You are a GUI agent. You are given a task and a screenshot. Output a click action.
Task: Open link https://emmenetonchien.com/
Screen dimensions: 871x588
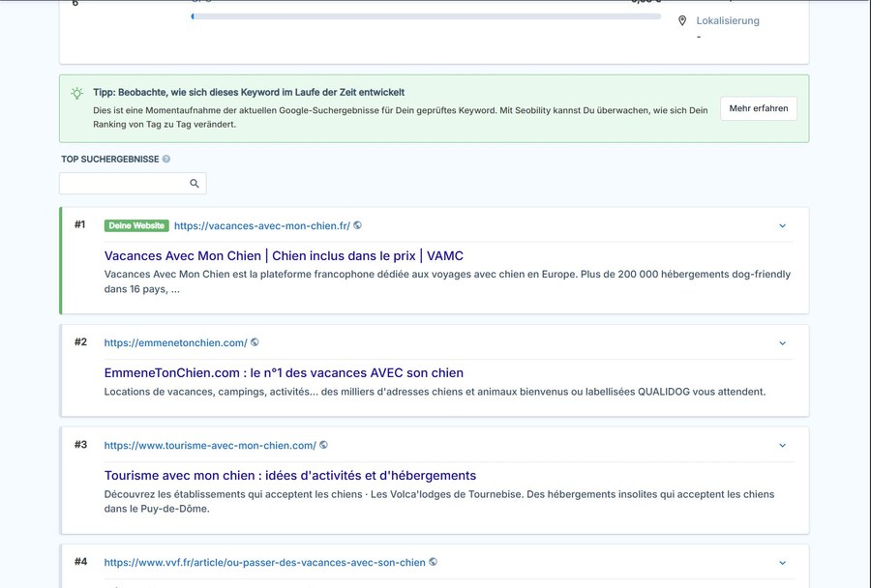tap(175, 342)
